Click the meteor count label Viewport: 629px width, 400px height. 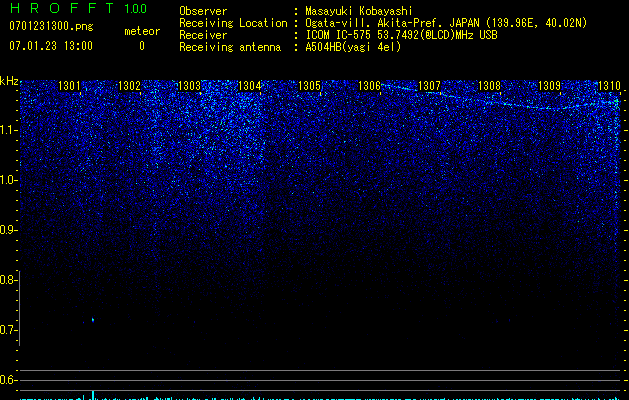[142, 31]
